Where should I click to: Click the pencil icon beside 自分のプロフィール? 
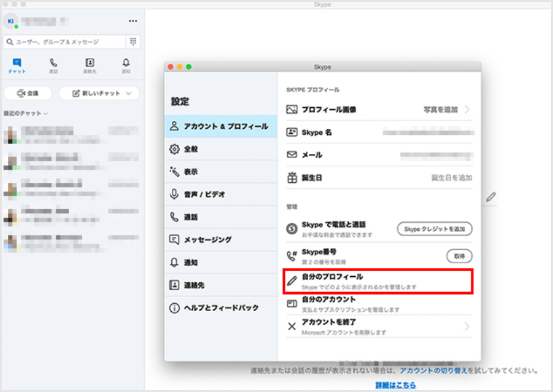292,281
